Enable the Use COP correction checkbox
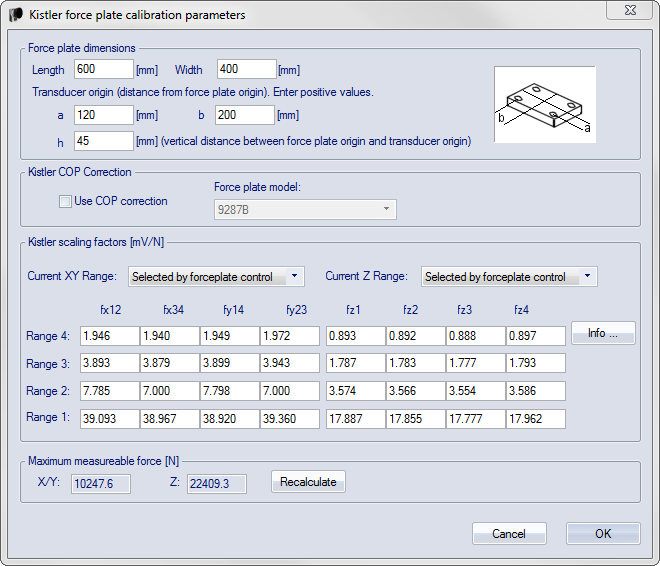 (65, 202)
